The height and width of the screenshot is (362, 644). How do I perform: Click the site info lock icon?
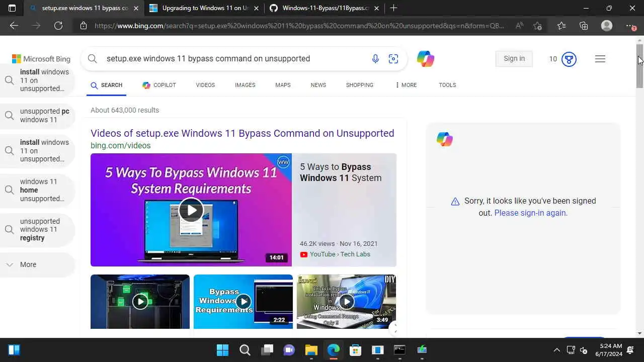[84, 26]
